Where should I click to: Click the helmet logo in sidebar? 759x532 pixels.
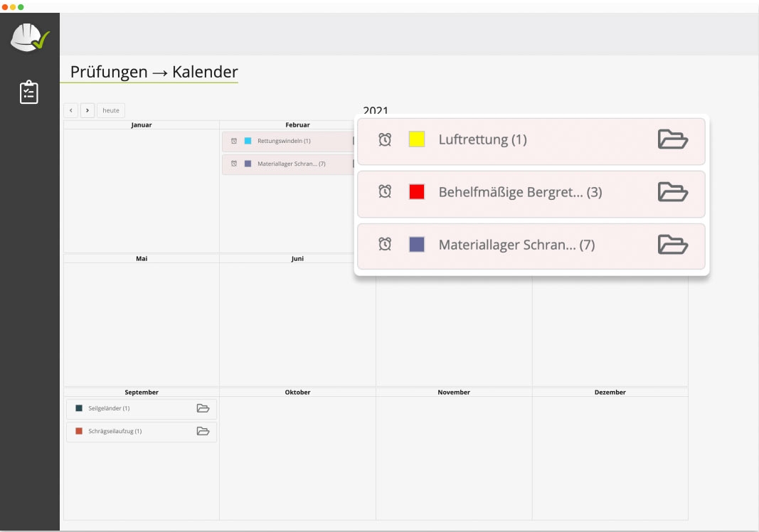(29, 37)
